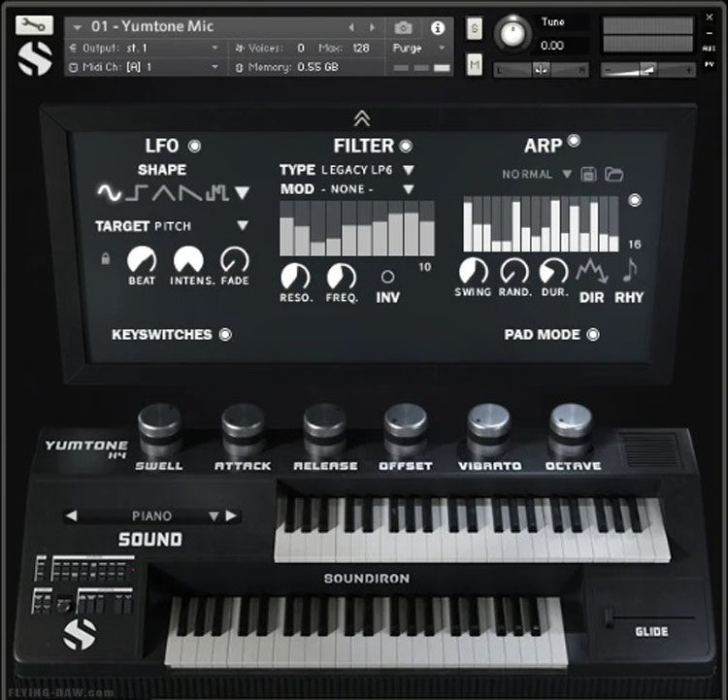728x700 pixels.
Task: Adjust the filter RESO. knob
Action: click(x=295, y=278)
